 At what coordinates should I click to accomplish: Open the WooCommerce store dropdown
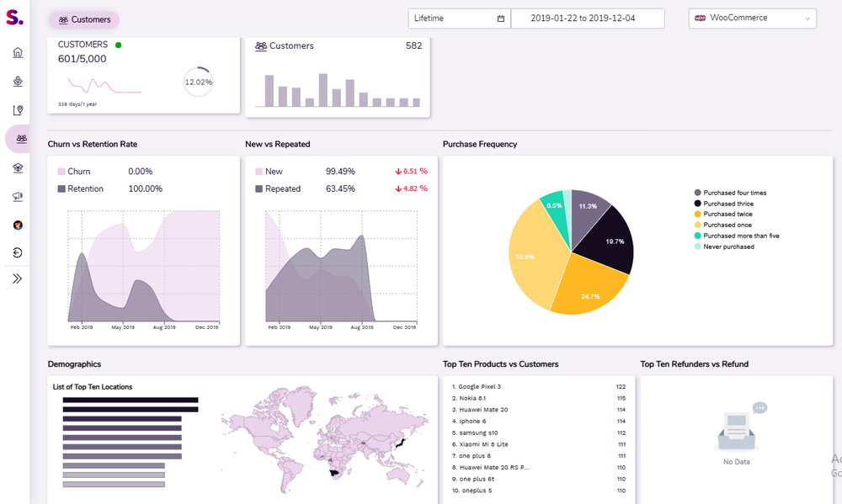coord(752,18)
